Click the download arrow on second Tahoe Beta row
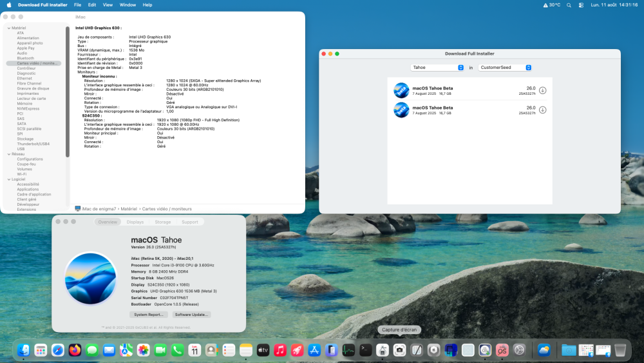Image resolution: width=644 pixels, height=363 pixels. click(542, 110)
